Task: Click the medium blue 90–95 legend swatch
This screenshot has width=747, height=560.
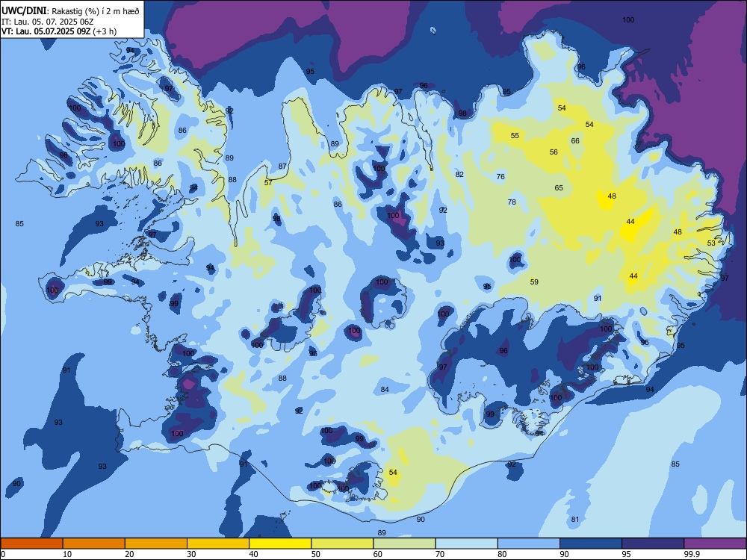Action: [591, 544]
